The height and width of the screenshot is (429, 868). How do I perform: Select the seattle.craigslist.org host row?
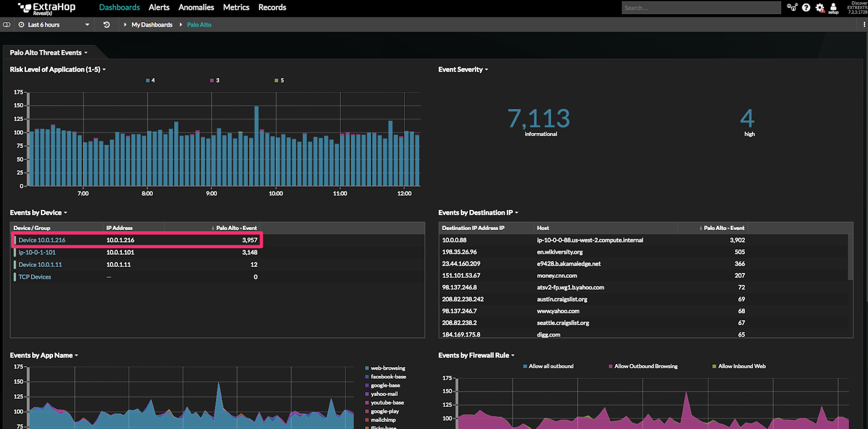coord(643,323)
